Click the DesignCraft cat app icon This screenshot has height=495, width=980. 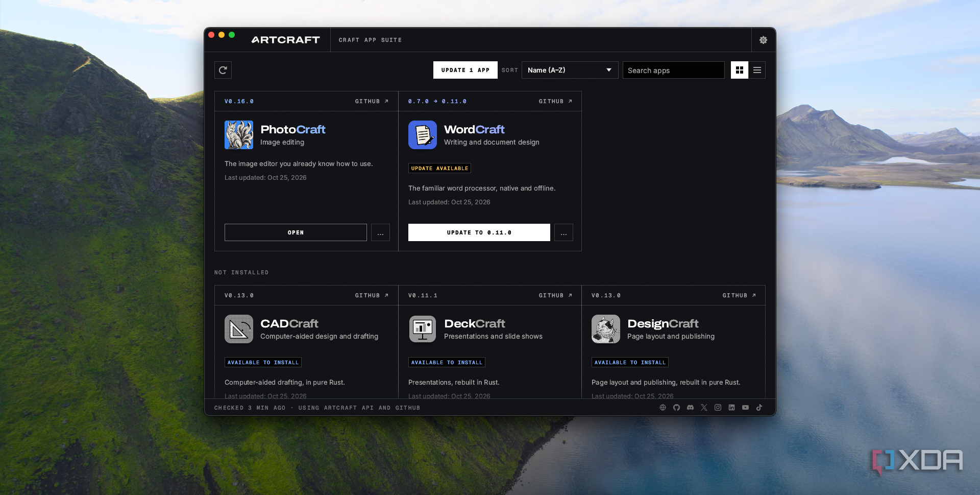(606, 329)
